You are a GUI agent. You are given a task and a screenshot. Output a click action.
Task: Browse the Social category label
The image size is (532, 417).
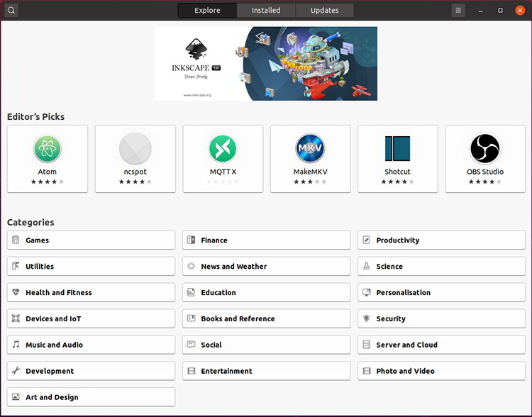coord(211,345)
